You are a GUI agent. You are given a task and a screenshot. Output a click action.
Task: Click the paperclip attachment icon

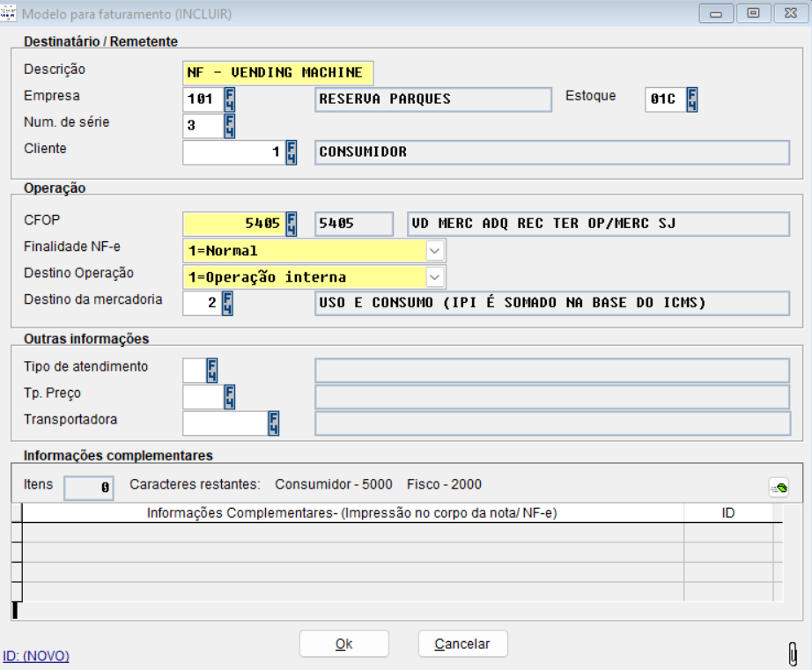click(x=794, y=654)
